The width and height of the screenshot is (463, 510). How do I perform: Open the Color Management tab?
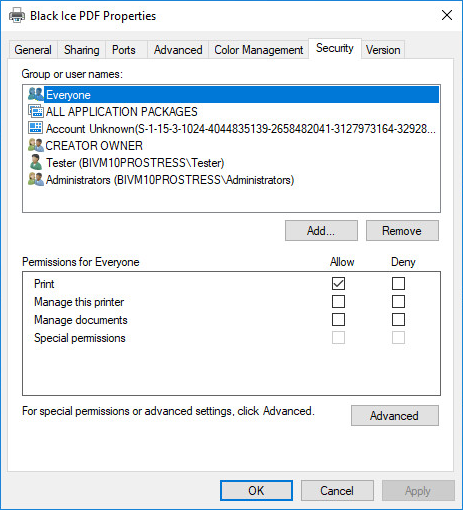pyautogui.click(x=259, y=50)
